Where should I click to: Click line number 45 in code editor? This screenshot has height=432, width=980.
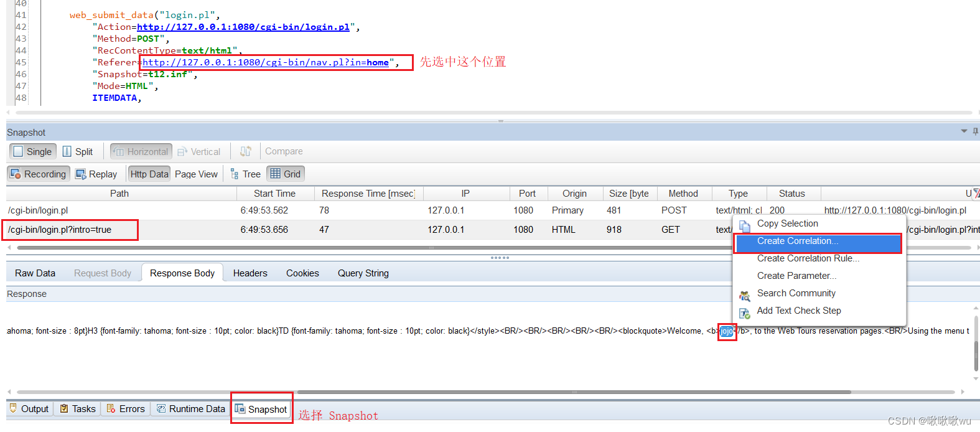[x=21, y=62]
